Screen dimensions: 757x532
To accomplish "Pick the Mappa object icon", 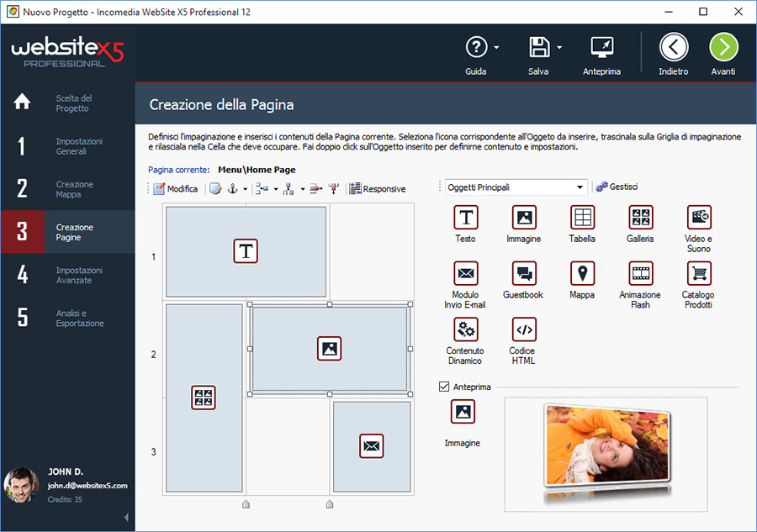I will 582,274.
